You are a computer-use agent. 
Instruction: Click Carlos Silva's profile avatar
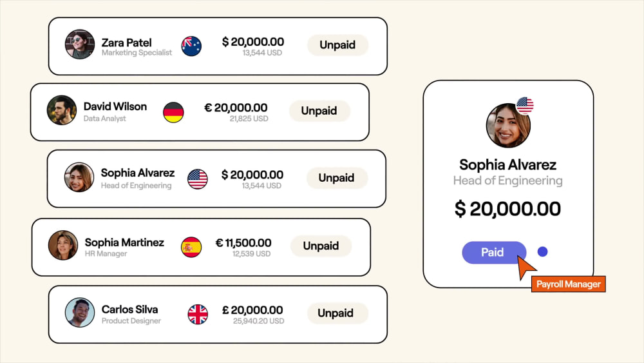tap(80, 313)
